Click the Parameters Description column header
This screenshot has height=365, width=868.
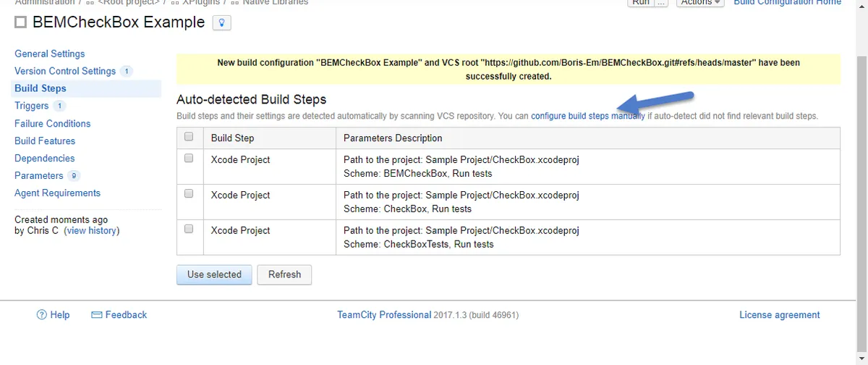393,138
